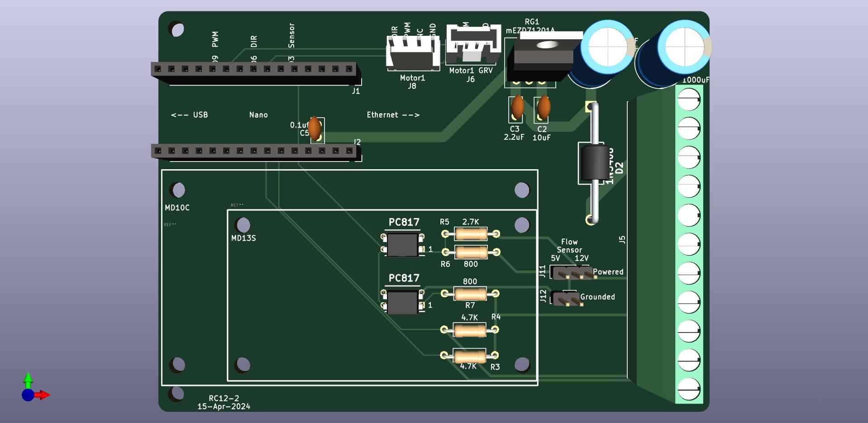Viewport: 868px width, 423px height.
Task: Click the 'Flow Sensor' silkscreen label
Action: (569, 246)
